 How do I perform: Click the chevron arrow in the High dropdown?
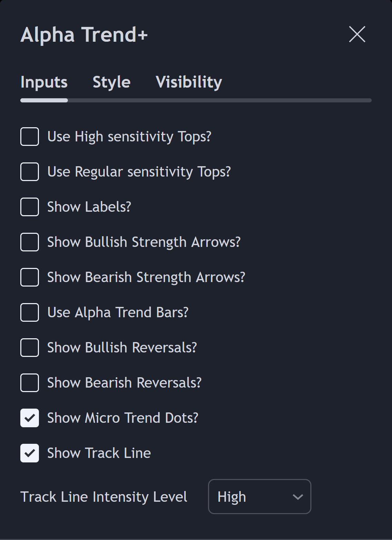tap(298, 497)
